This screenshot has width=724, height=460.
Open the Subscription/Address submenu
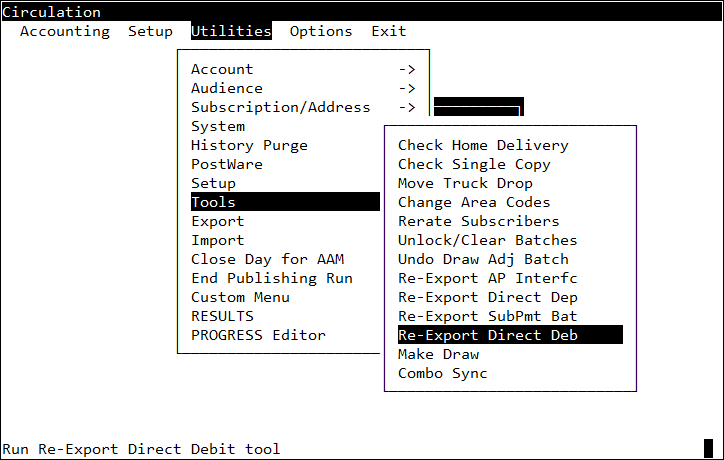point(281,107)
